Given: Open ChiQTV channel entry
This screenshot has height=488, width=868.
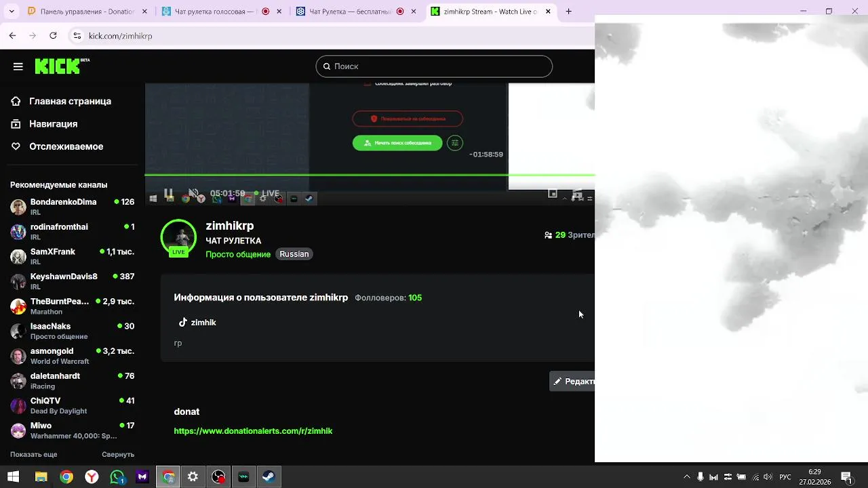Looking at the screenshot, I should point(72,405).
